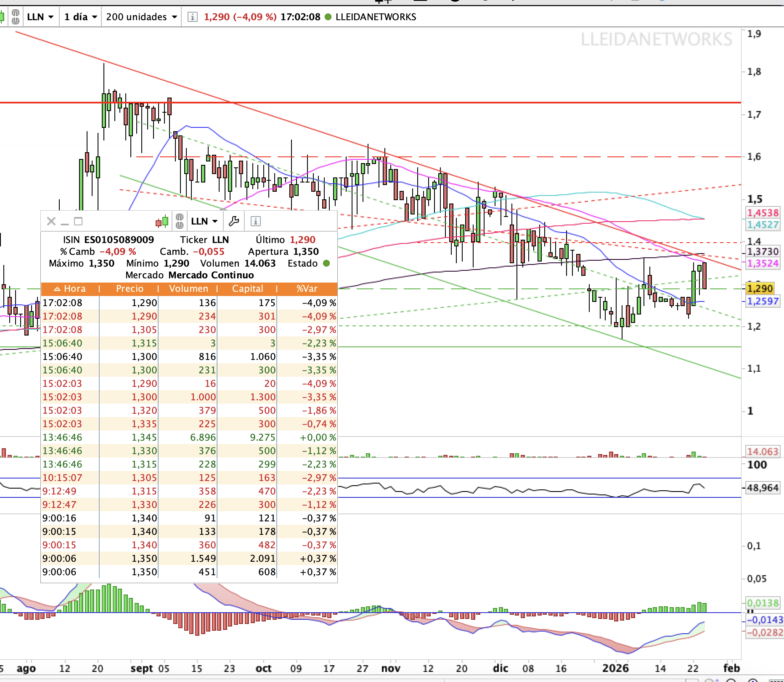
Task: Click the chain link icon in main chart toolbar
Action: (x=16, y=17)
